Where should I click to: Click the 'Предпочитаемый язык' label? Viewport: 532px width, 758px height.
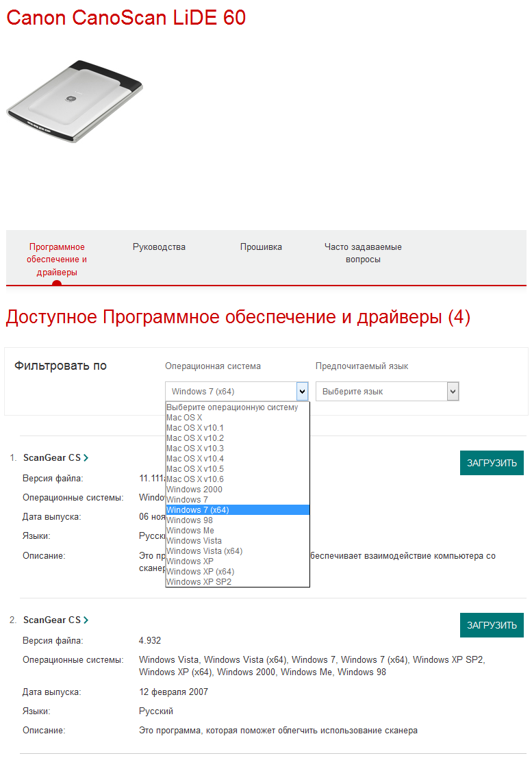[362, 366]
